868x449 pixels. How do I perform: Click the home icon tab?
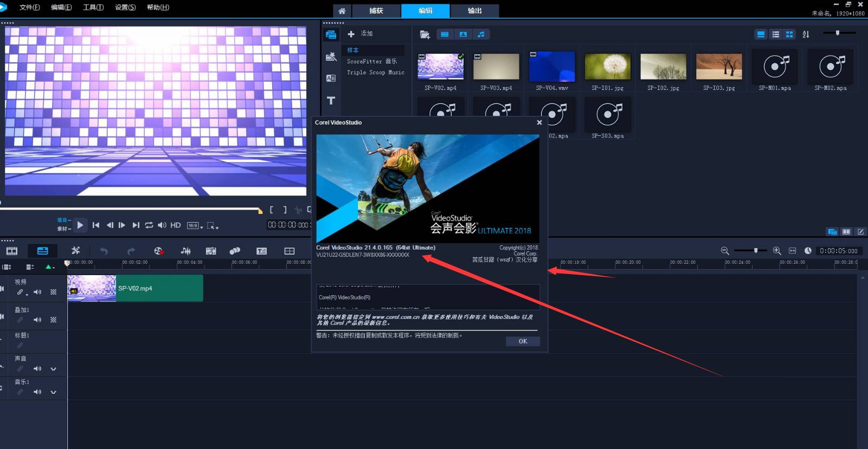click(x=342, y=11)
